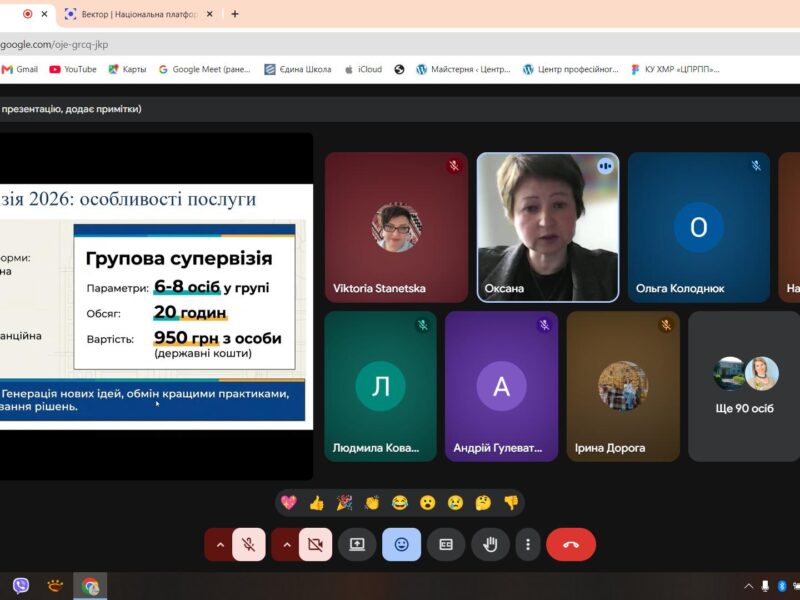Select Viktoria Stanetska's video tile
The height and width of the screenshot is (600, 800).
[x=396, y=228]
